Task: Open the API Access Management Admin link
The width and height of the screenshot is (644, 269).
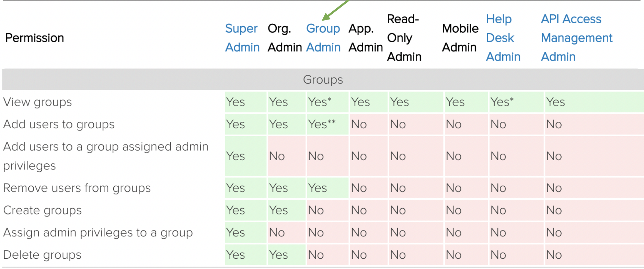Action: pyautogui.click(x=576, y=38)
